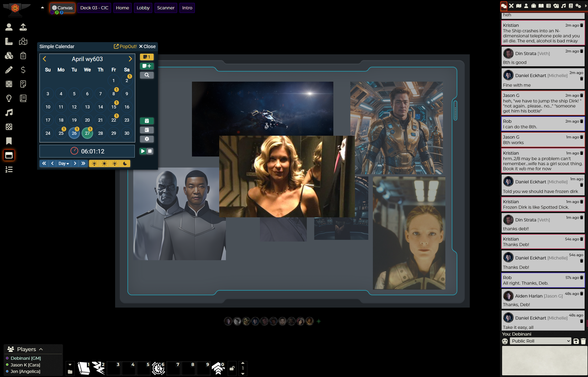Toggle the calendar window tool off
The height and width of the screenshot is (377, 588).
(x=9, y=155)
